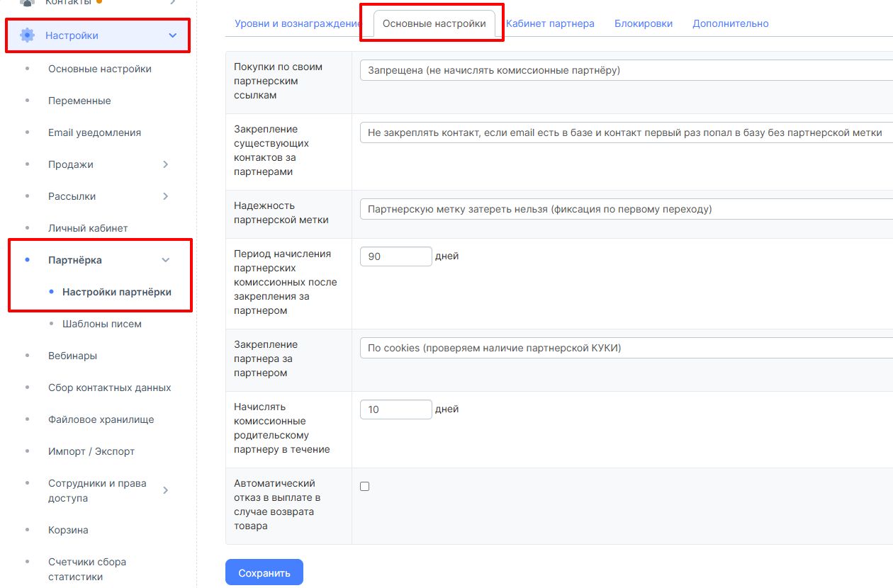Expand the Продажи submenu chevron
Viewport: 893px width, 588px height.
tap(166, 164)
